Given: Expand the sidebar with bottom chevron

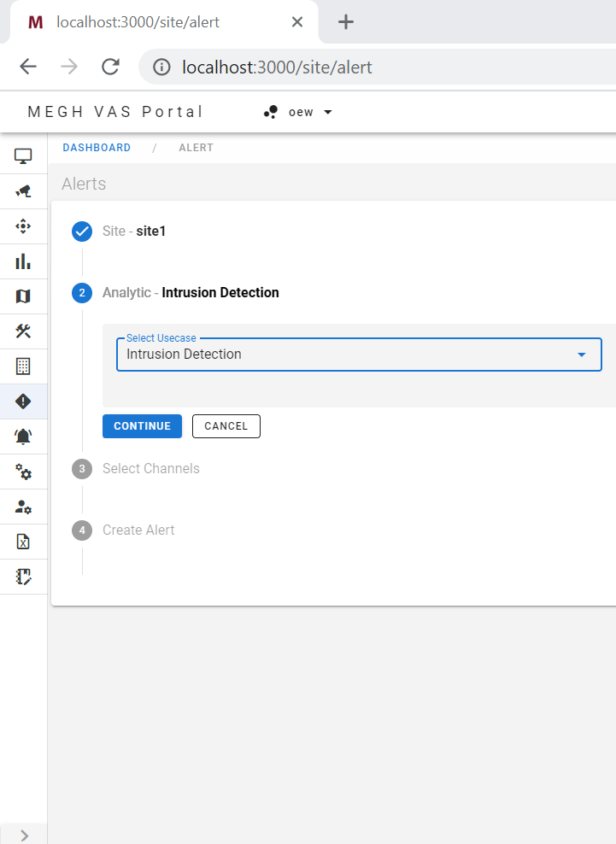Looking at the screenshot, I should click(24, 835).
